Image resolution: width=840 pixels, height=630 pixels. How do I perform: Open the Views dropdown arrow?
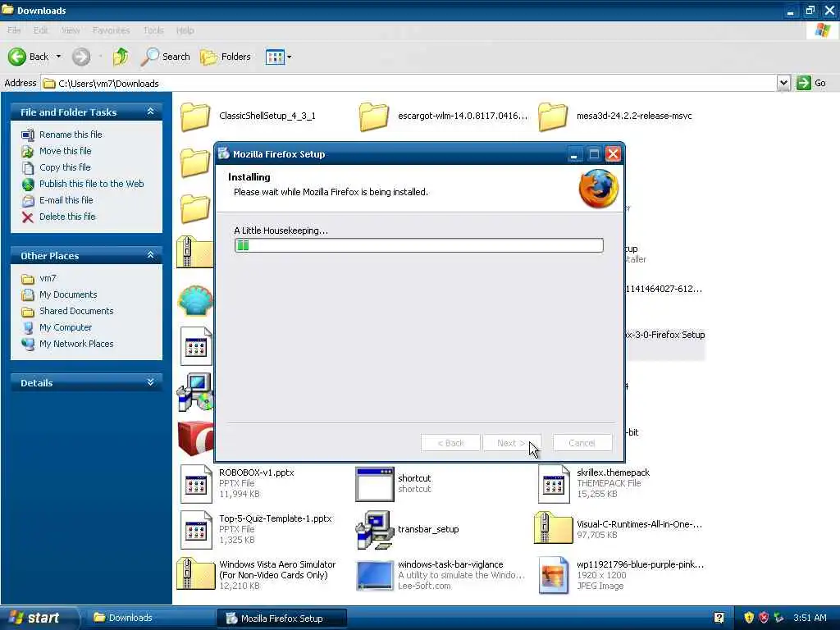(x=290, y=57)
